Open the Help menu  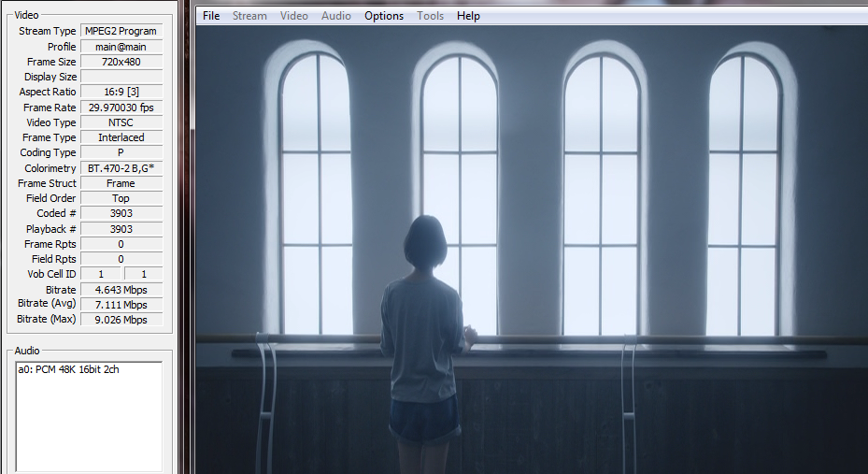click(468, 16)
